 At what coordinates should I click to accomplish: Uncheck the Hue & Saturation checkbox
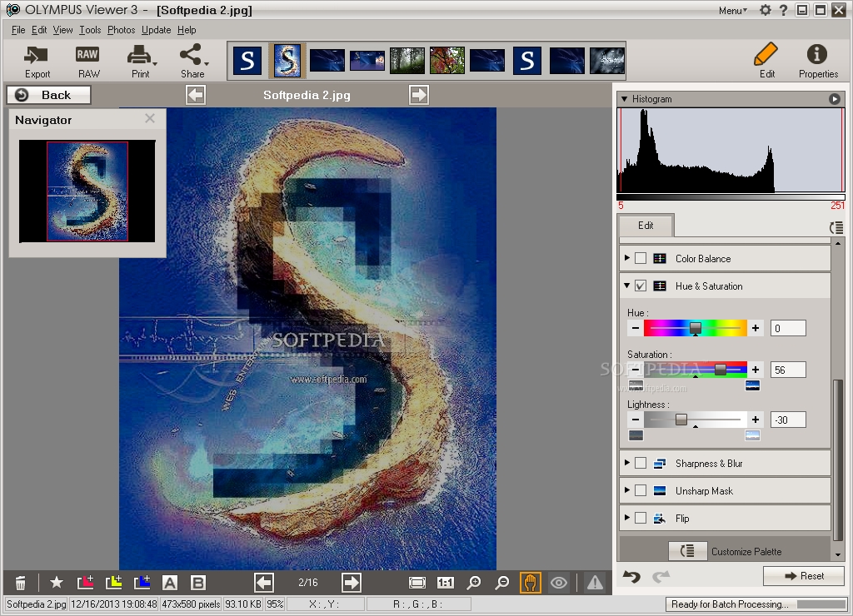[x=641, y=286]
